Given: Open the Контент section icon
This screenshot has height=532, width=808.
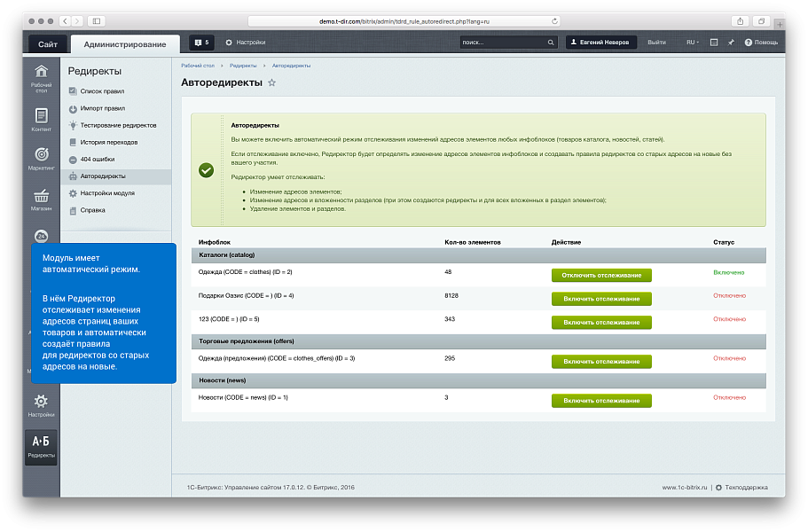Looking at the screenshot, I should [41, 116].
